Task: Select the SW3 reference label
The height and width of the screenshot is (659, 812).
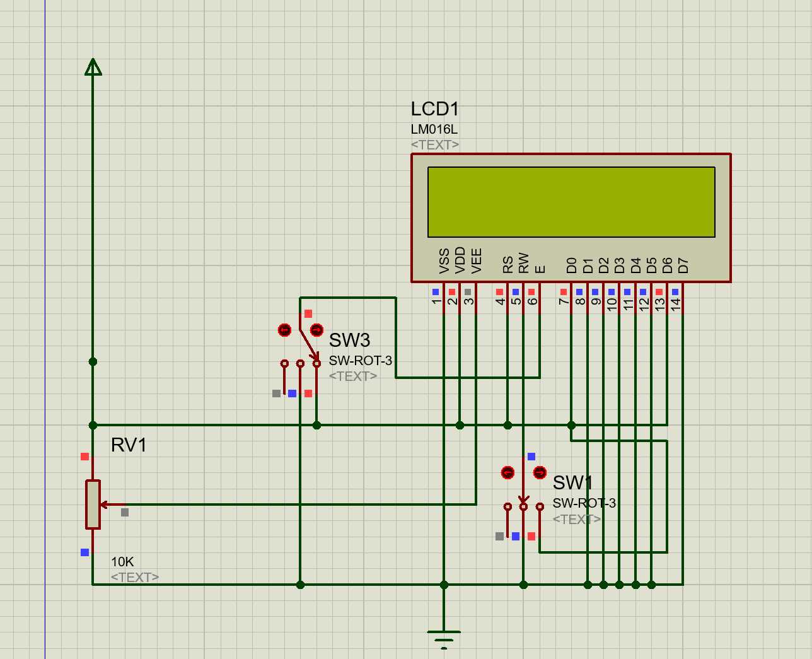Action: coord(349,341)
